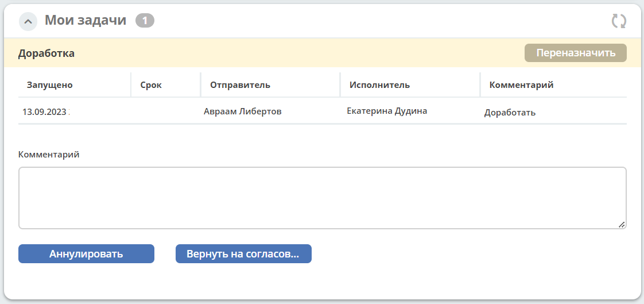This screenshot has height=304, width=644.
Task: Focus the Комментарий text area
Action: point(323,198)
